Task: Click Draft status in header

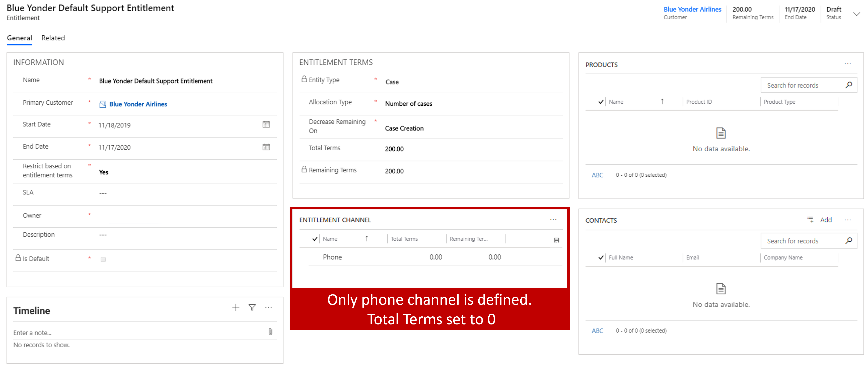Action: tap(834, 9)
